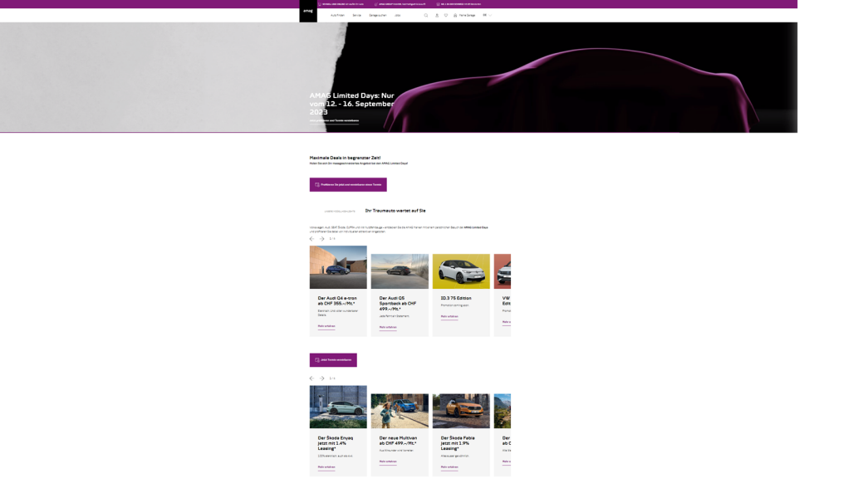
Task: Click the title "Der Audi Q4 e-tron ab CHF 355"
Action: 337,301
